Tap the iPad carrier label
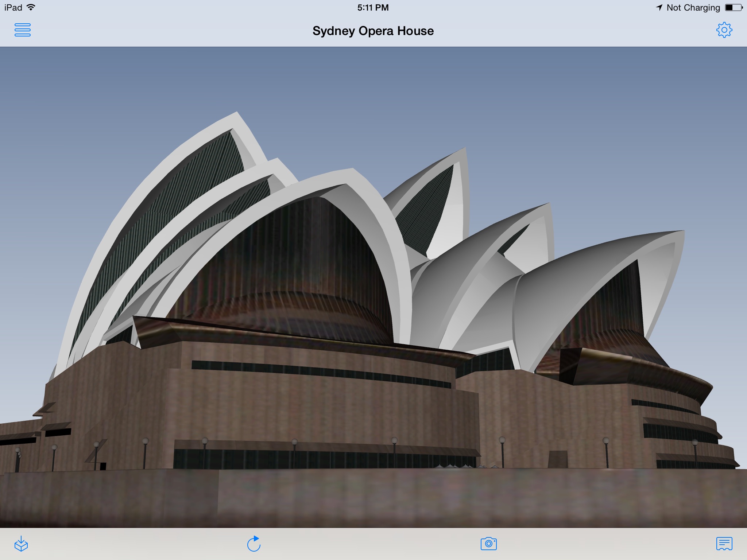Screen dimensions: 747x560 13,7
